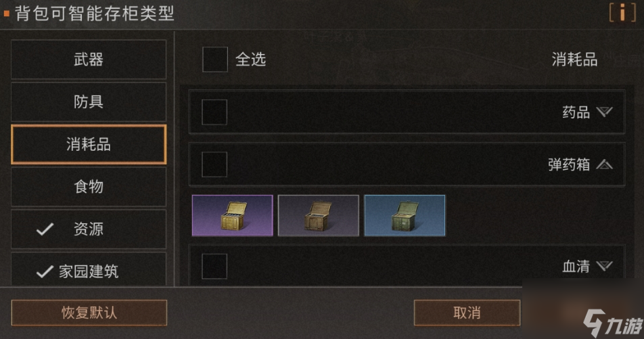The height and width of the screenshot is (339, 644).
Task: Expand the 药品 section arrow
Action: click(605, 112)
